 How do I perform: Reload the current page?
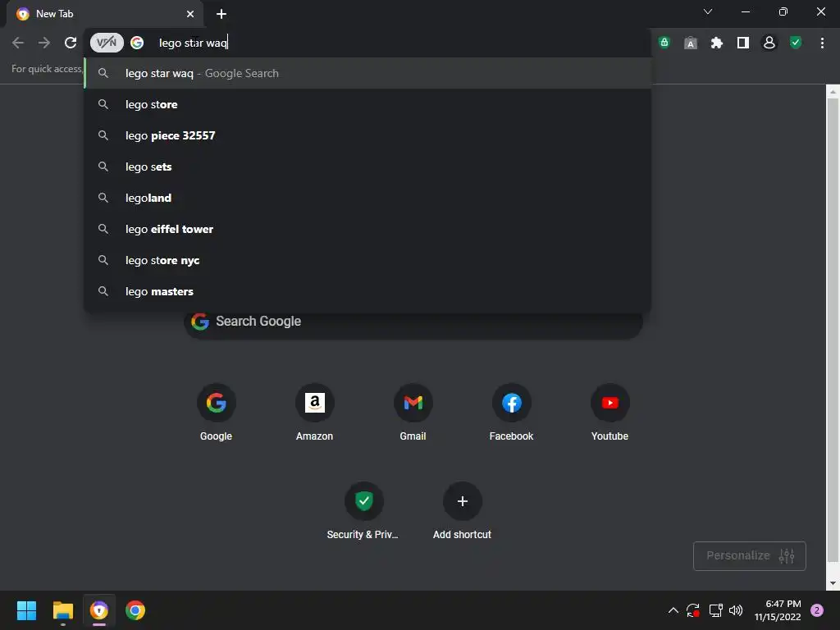click(71, 43)
